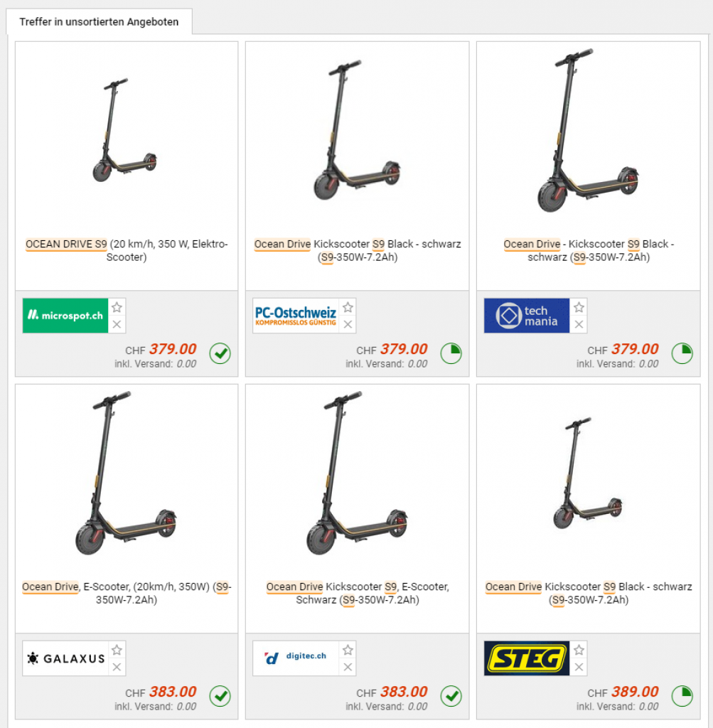Dismiss the PC-Ostschweiz offer using the X
713x728 pixels.
pos(348,324)
